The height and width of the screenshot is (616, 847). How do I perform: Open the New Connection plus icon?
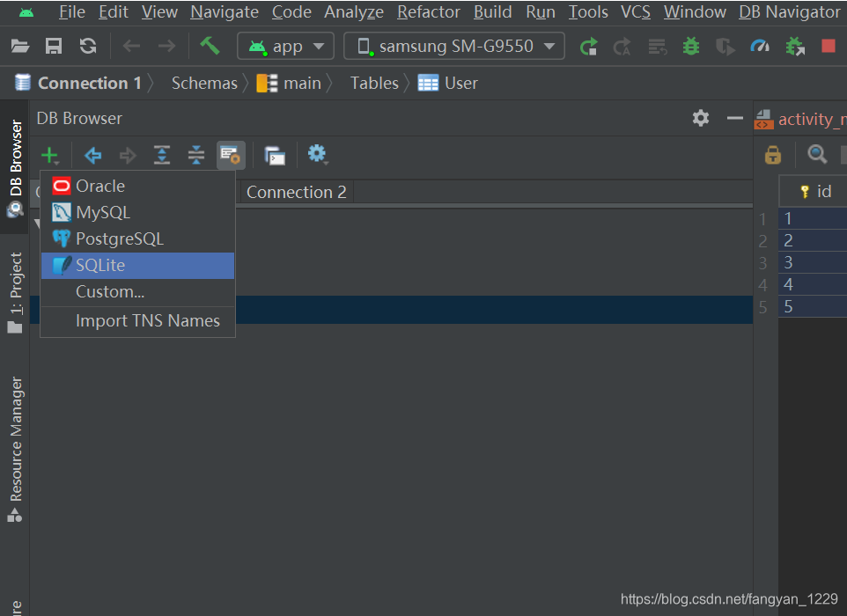point(50,155)
